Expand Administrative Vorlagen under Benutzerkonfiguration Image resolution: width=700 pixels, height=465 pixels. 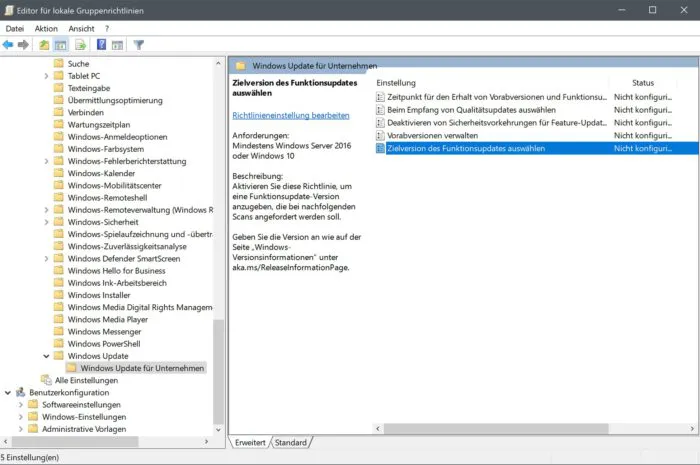(x=21, y=429)
